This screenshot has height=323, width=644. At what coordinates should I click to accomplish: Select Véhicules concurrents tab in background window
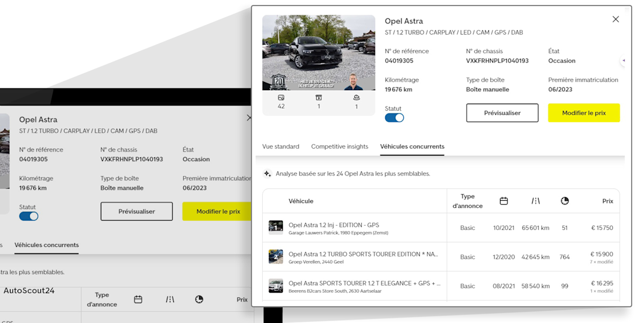(47, 245)
